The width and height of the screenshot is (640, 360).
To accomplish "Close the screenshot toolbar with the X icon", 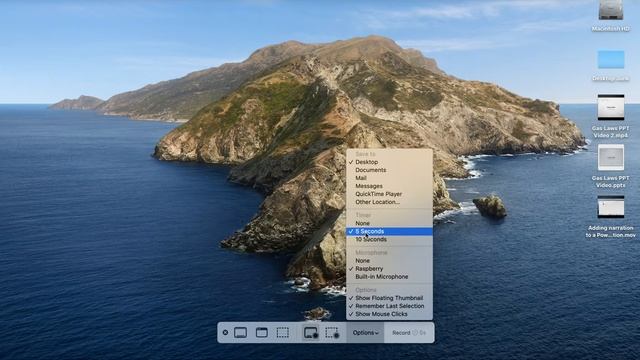I will coord(225,333).
